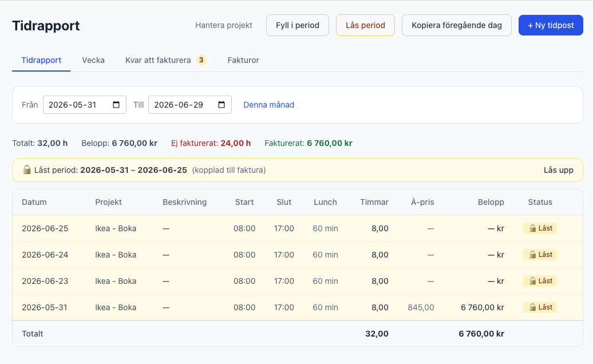Click the Beskrivning column header

coord(184,202)
